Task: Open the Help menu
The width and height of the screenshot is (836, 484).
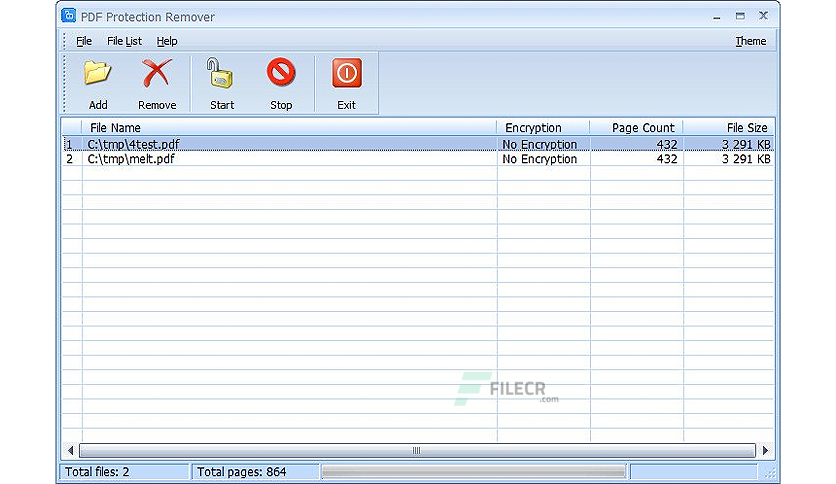Action: point(167,41)
